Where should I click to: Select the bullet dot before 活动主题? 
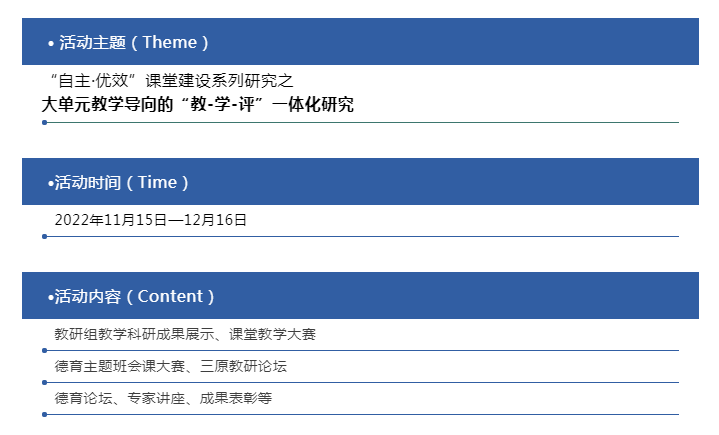click(x=51, y=44)
